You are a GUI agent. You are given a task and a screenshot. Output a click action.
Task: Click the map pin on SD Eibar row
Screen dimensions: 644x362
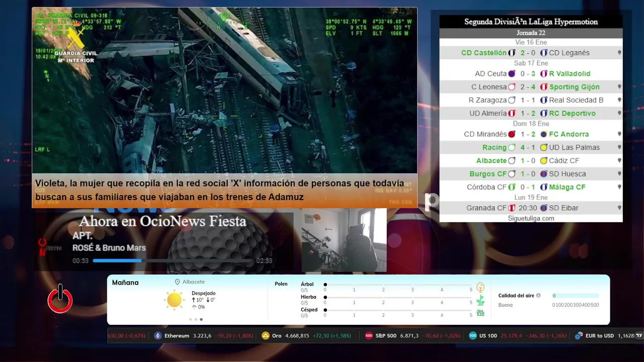619,208
